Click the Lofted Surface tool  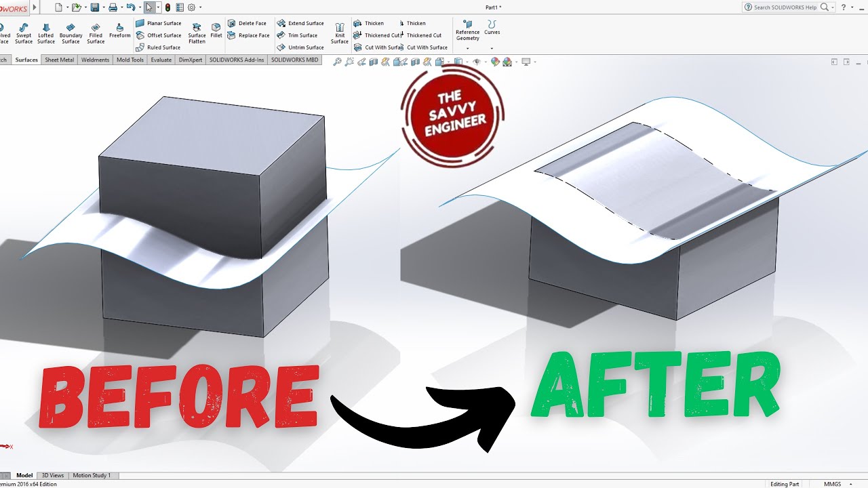point(46,33)
